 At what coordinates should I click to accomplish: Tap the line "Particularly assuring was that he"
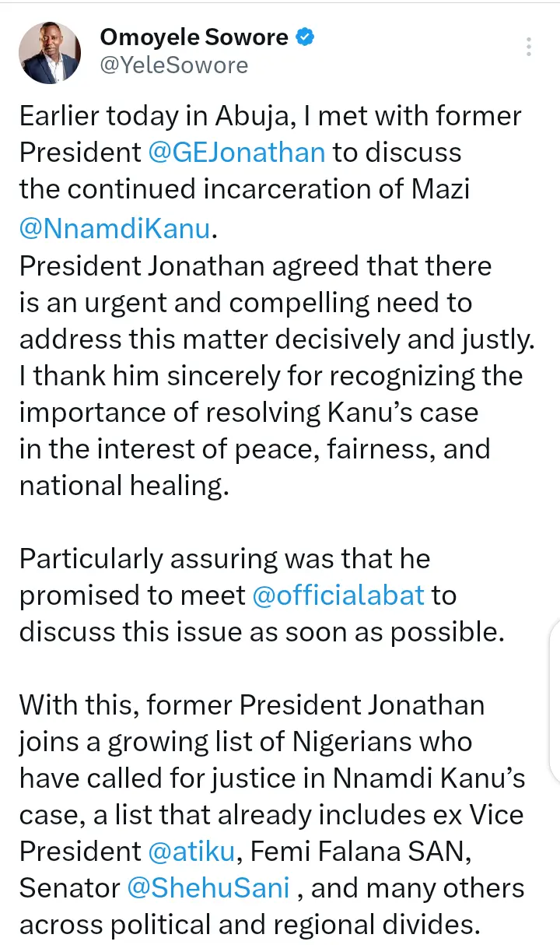point(225,559)
